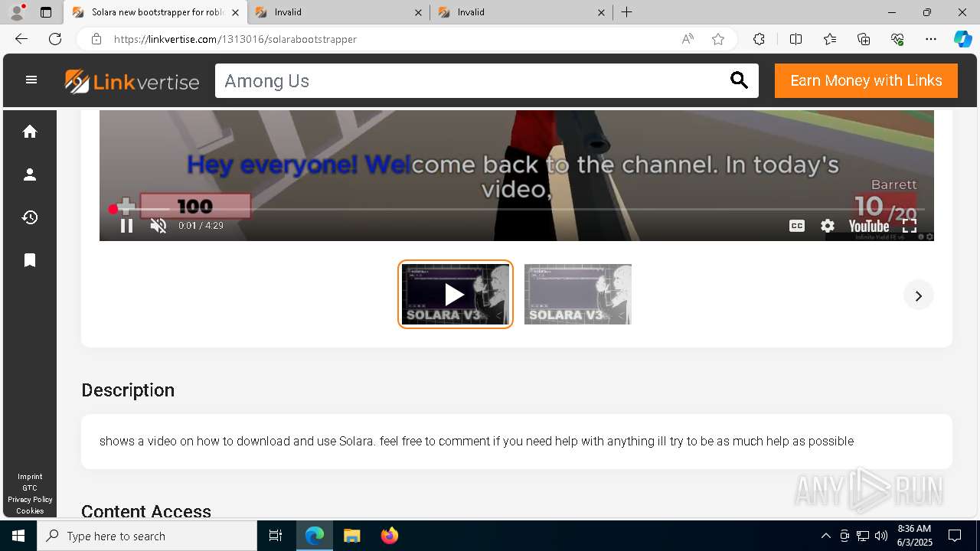Open the bookmarks icon in sidebar

point(30,260)
